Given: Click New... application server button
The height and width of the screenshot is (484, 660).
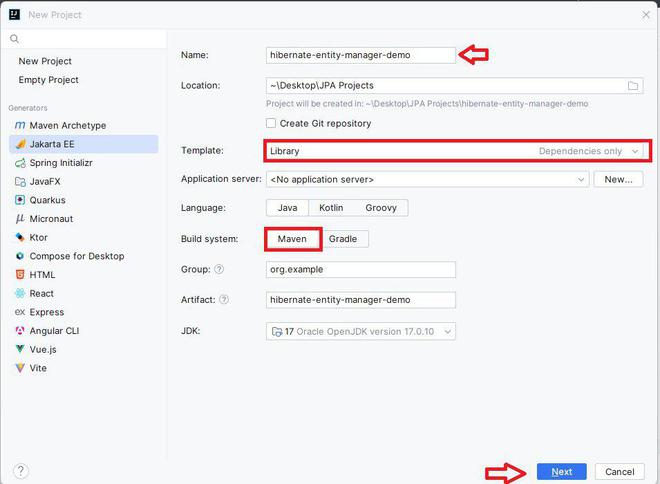Looking at the screenshot, I should (x=618, y=180).
